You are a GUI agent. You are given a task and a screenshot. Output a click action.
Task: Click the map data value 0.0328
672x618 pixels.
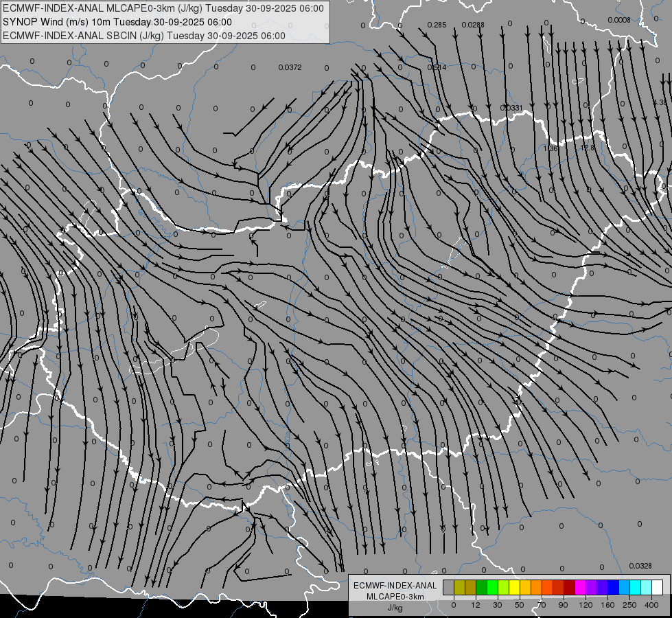click(640, 566)
